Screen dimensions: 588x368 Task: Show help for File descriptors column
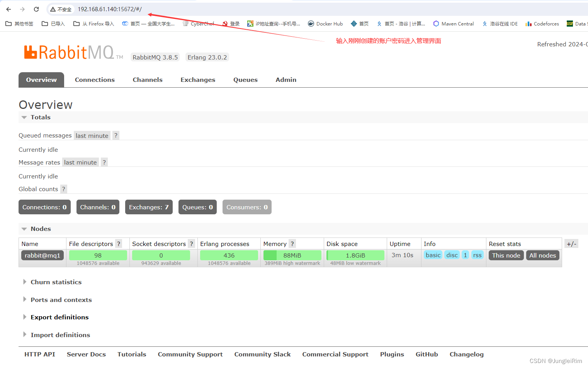[x=119, y=244]
